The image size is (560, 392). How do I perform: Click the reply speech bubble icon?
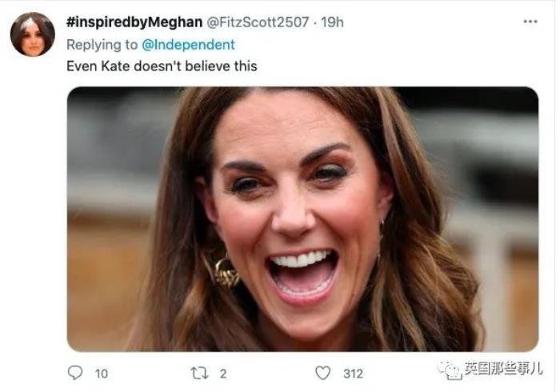[x=75, y=373]
